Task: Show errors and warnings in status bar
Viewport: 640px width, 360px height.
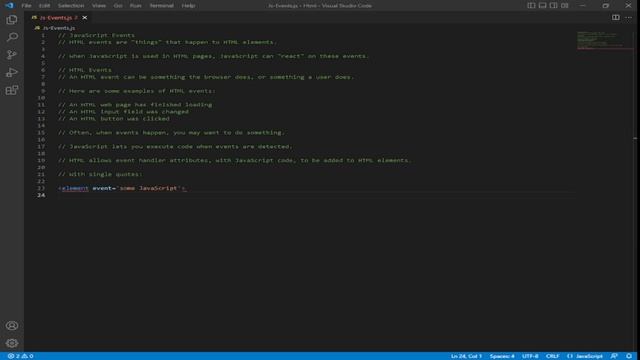Action: coord(20,356)
